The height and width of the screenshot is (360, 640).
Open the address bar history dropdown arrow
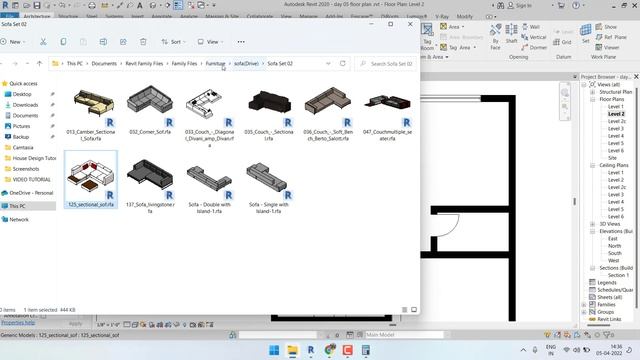328,64
